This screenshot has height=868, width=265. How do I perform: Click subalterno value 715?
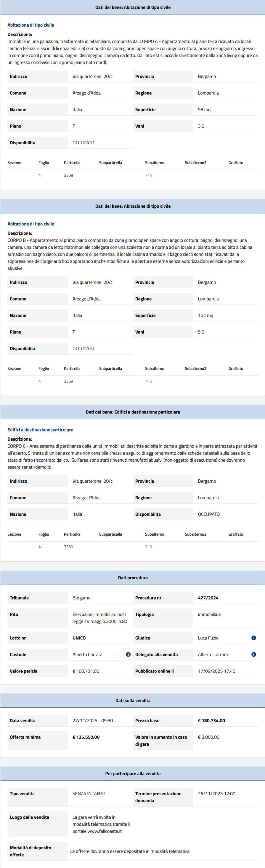148,381
